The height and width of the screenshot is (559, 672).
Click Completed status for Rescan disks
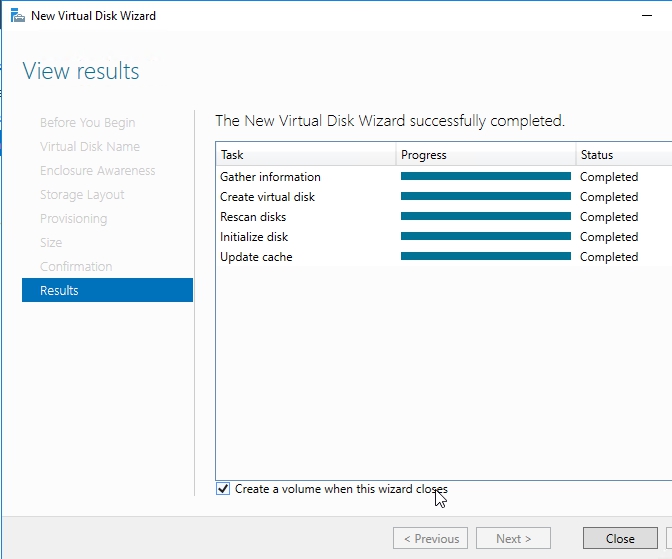tap(609, 217)
